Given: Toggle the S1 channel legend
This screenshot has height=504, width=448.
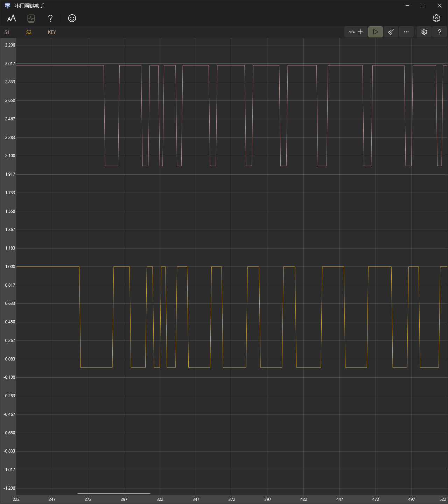Looking at the screenshot, I should (7, 32).
